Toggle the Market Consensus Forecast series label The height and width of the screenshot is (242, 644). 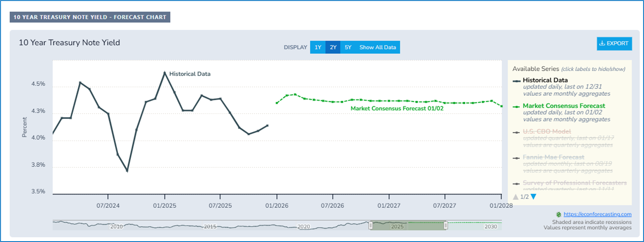(x=563, y=106)
